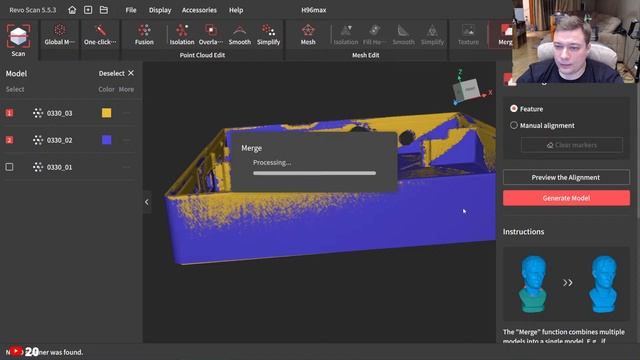Screen dimensions: 640x360
Task: Click the model name 0330_01
Action: point(59,167)
